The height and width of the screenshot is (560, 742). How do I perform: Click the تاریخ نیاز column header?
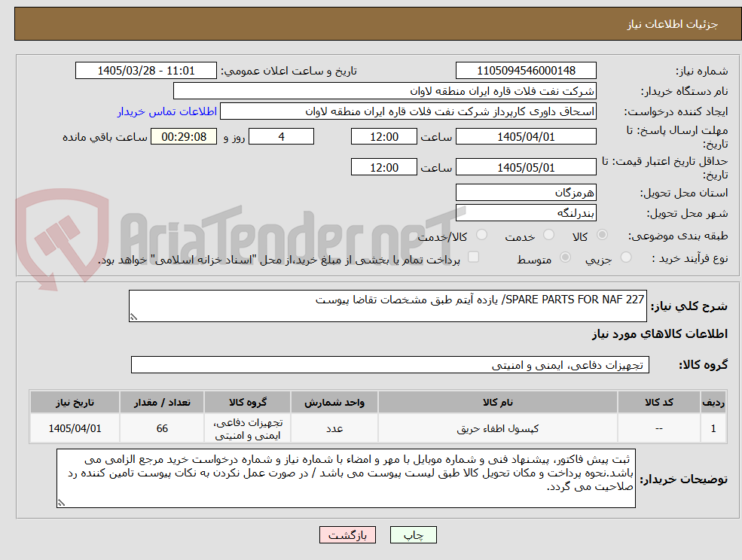(x=75, y=403)
